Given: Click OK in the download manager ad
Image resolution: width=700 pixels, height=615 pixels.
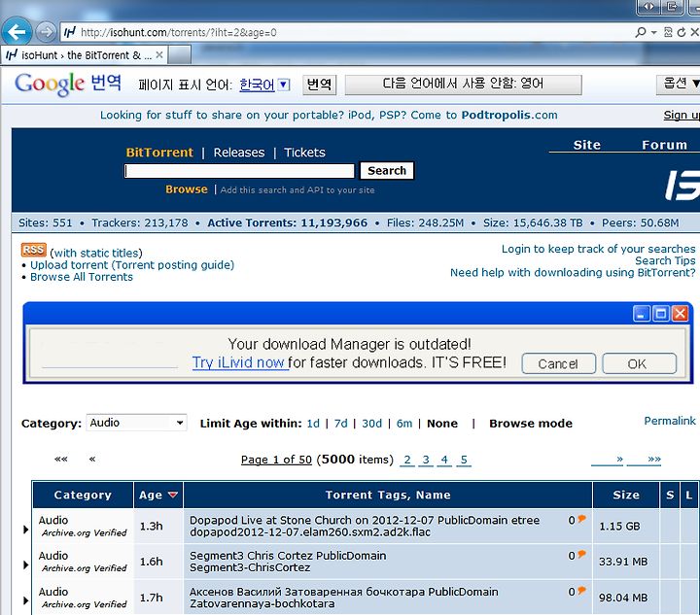Looking at the screenshot, I should point(639,363).
